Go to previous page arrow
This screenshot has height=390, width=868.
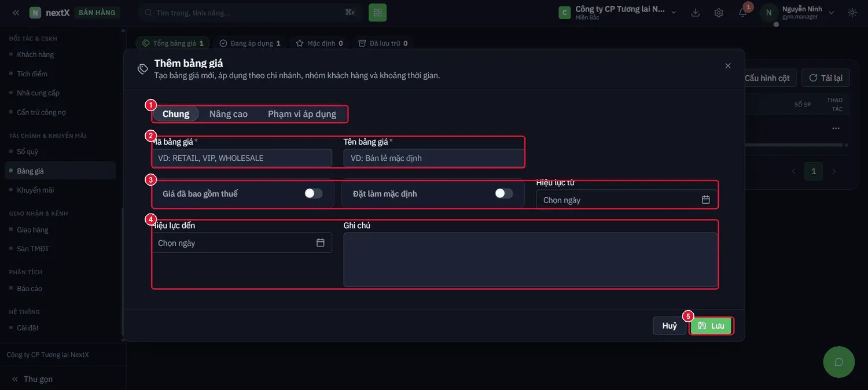793,171
